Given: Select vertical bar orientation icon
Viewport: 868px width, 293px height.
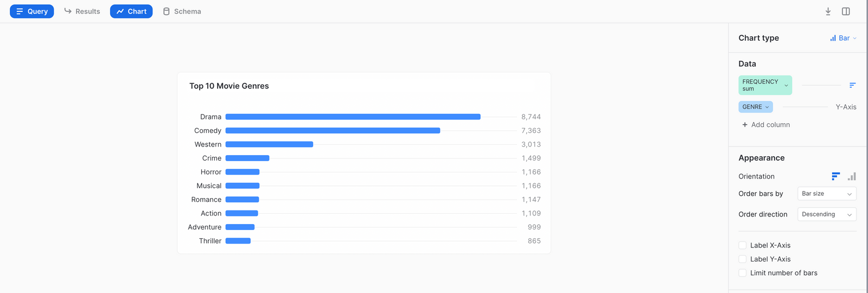Looking at the screenshot, I should tap(852, 176).
